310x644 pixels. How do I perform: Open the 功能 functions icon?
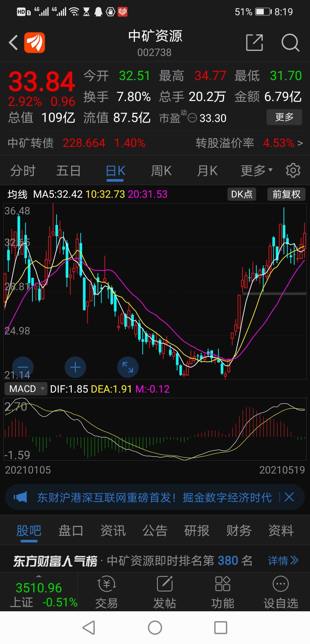222,592
